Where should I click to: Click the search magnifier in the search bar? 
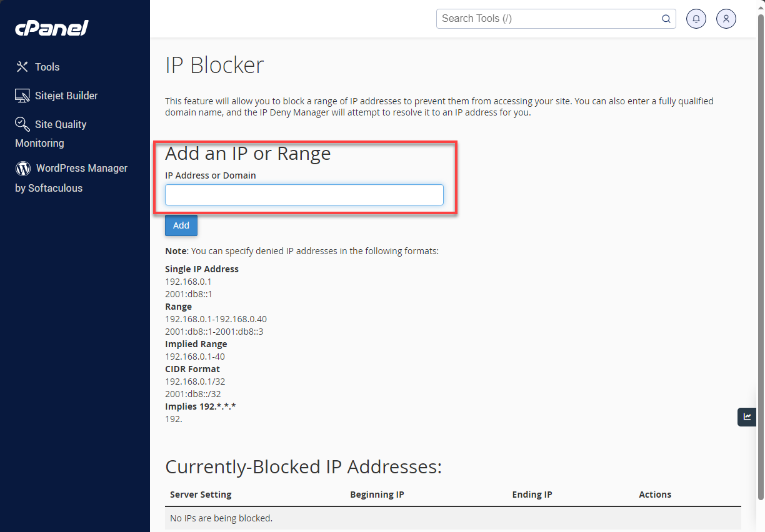click(666, 19)
